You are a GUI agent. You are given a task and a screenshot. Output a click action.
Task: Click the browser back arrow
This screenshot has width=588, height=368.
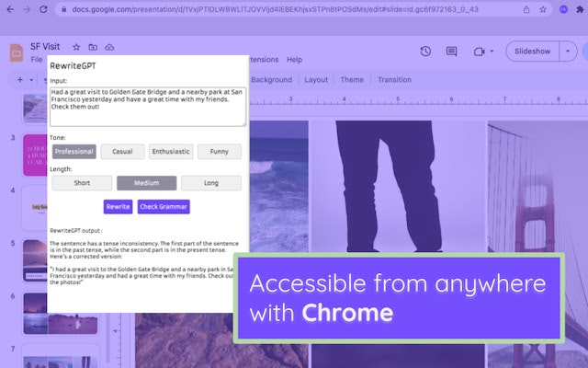click(x=10, y=9)
